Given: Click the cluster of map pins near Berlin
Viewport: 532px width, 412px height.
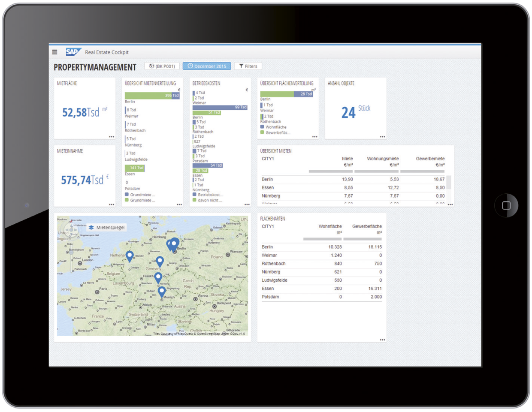Looking at the screenshot, I should point(173,244).
